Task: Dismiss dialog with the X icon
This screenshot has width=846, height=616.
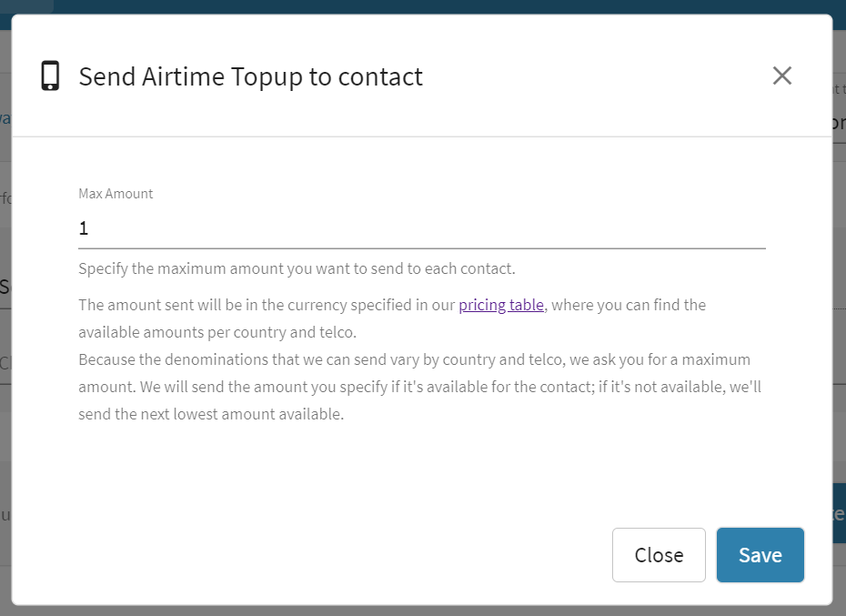Action: [x=781, y=76]
